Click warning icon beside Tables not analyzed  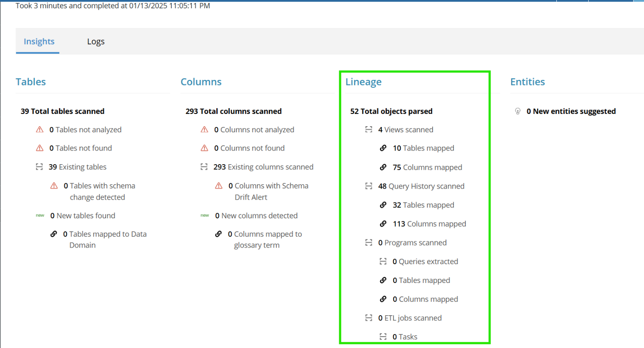coord(40,130)
